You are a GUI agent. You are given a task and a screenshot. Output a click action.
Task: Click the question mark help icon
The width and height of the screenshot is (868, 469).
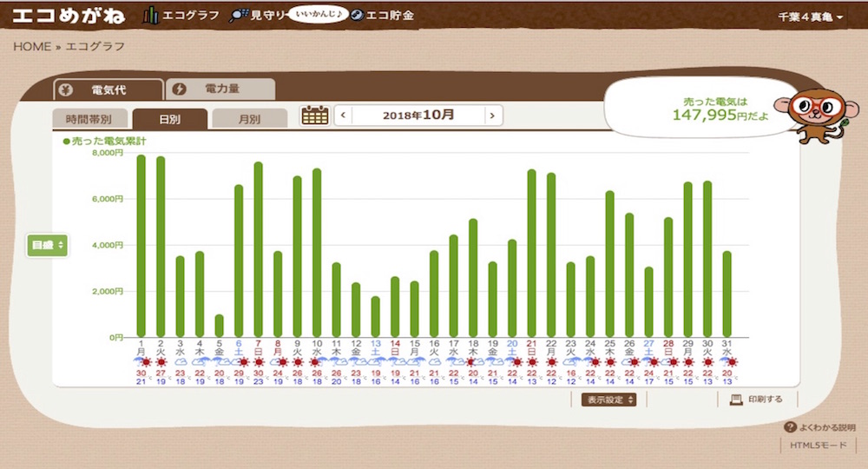tap(790, 427)
